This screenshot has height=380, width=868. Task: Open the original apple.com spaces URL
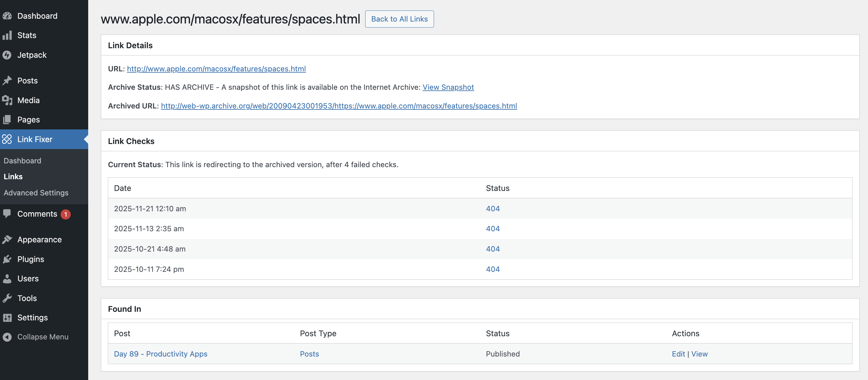[216, 69]
